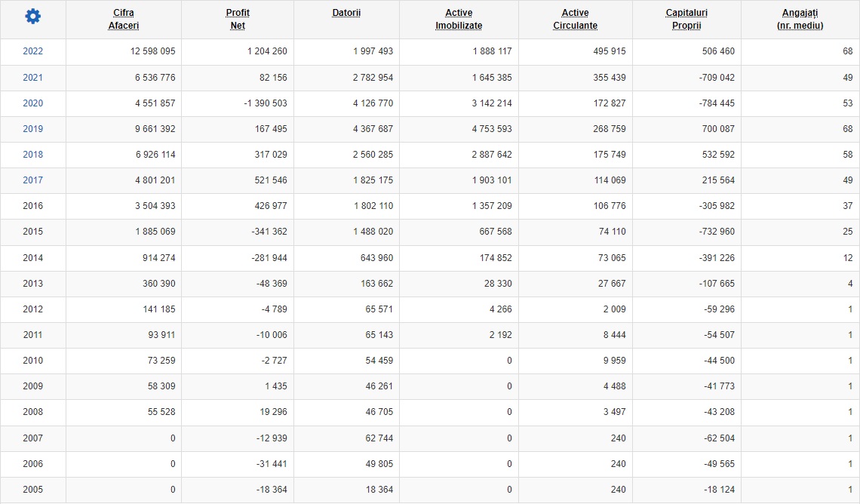Select turnover value 12 598 095
This screenshot has width=860, height=504.
tap(153, 51)
